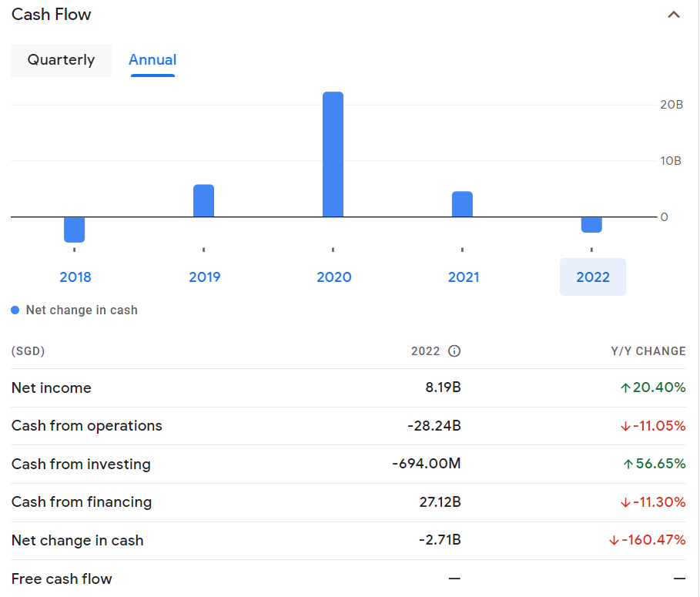Click the 'Cash from operations' row label
The width and height of the screenshot is (700, 597).
pos(86,426)
